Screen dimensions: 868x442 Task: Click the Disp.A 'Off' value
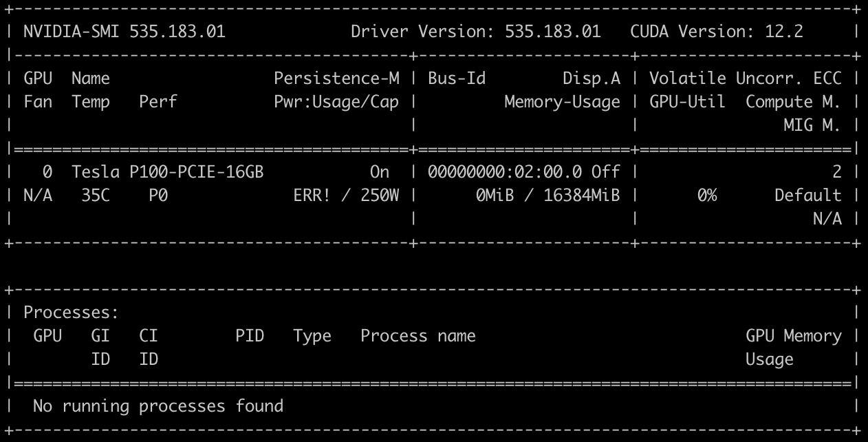[x=605, y=172]
